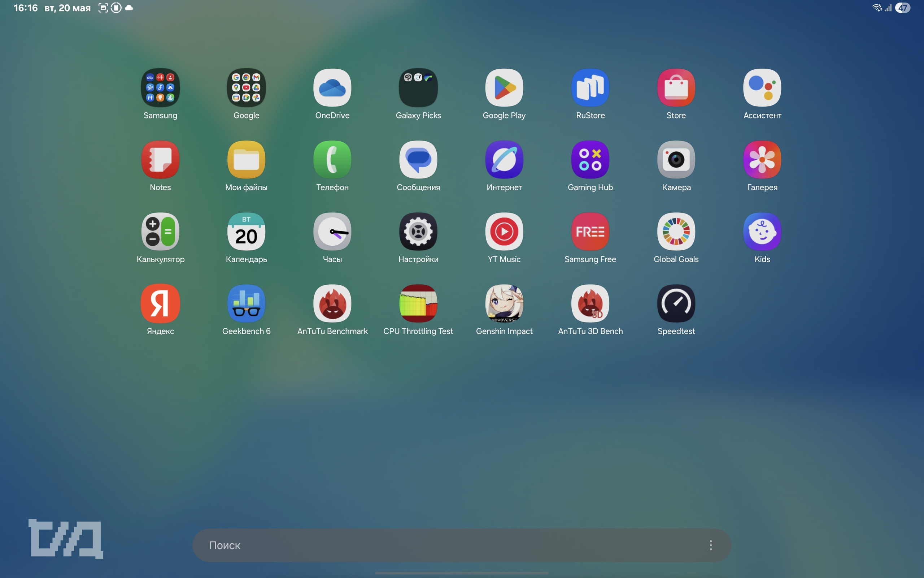Open Калькулятор app
Image resolution: width=924 pixels, height=578 pixels.
[x=160, y=232]
